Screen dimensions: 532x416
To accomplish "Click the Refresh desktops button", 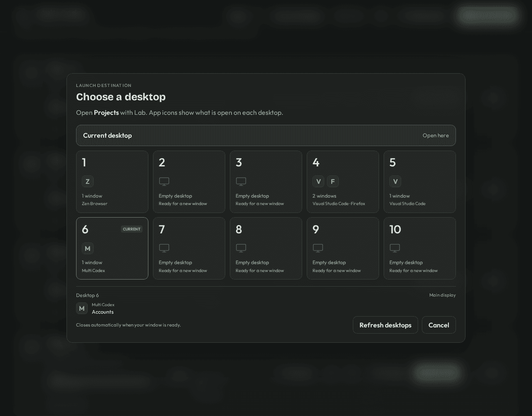I will point(385,325).
